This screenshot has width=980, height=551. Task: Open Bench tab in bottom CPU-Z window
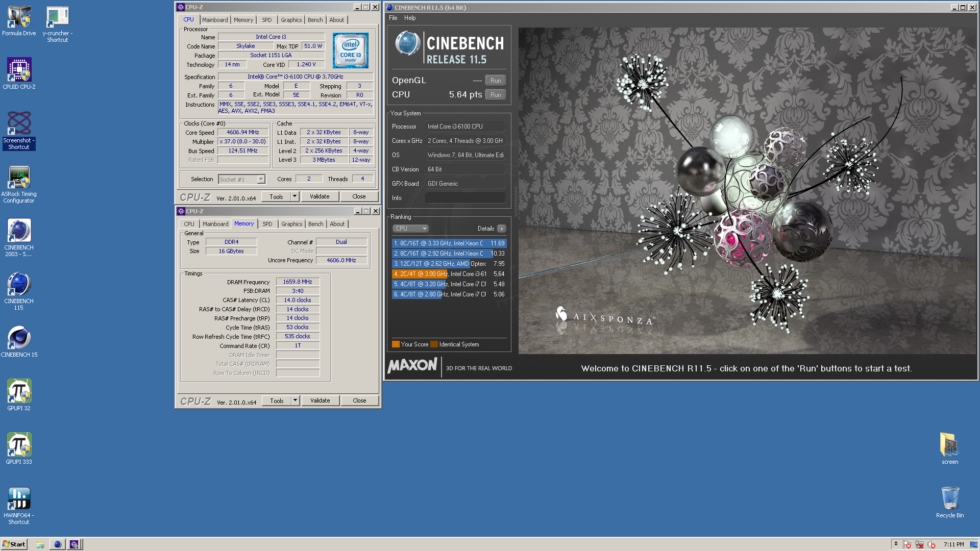point(315,224)
